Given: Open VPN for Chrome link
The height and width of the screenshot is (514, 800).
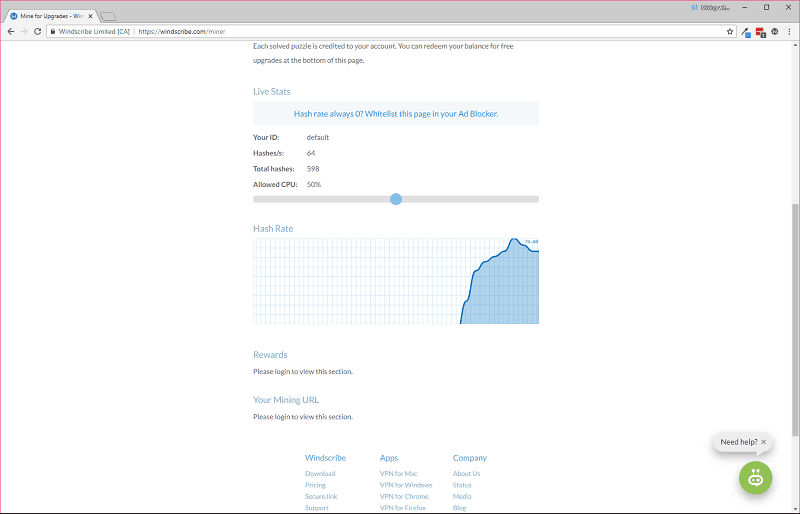Looking at the screenshot, I should (x=403, y=496).
